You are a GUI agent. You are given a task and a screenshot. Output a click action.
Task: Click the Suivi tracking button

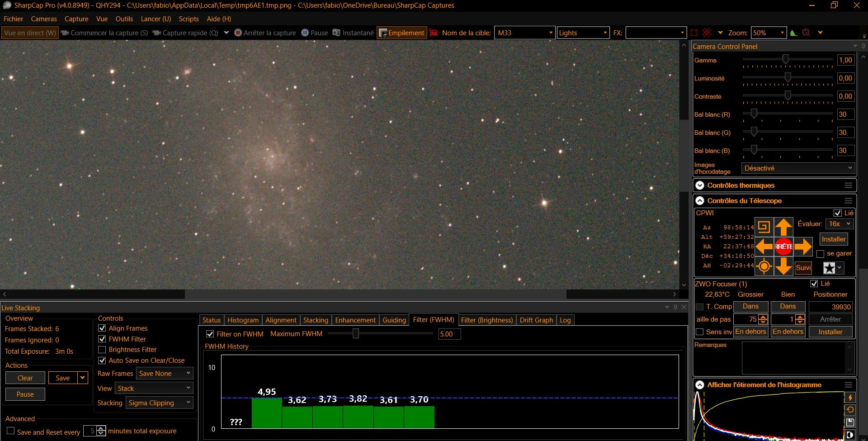803,268
